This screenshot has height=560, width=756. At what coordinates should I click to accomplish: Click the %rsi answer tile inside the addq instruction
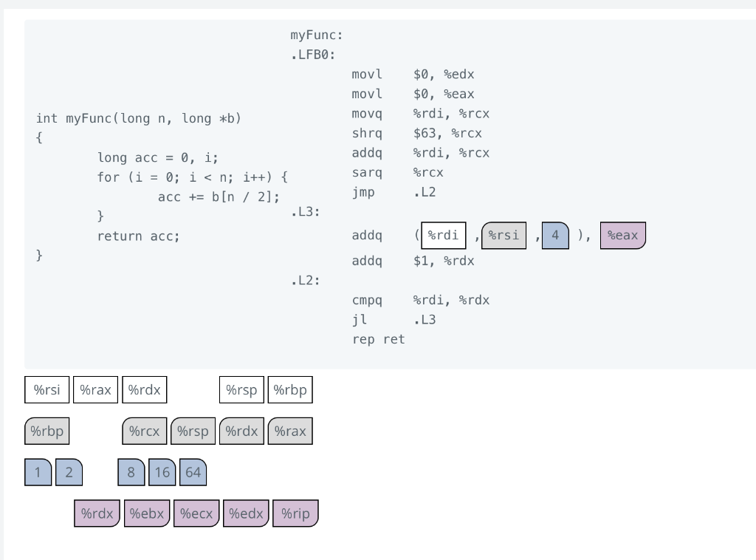click(504, 235)
